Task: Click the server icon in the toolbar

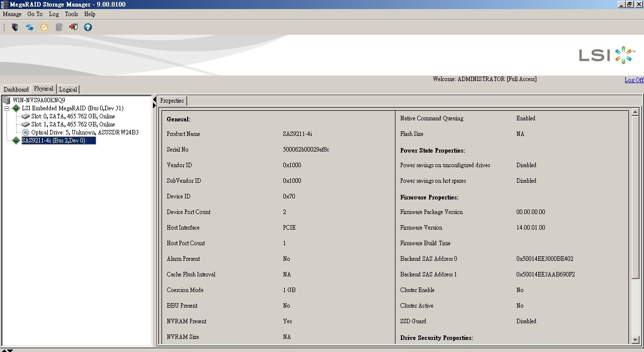Action: pos(15,27)
